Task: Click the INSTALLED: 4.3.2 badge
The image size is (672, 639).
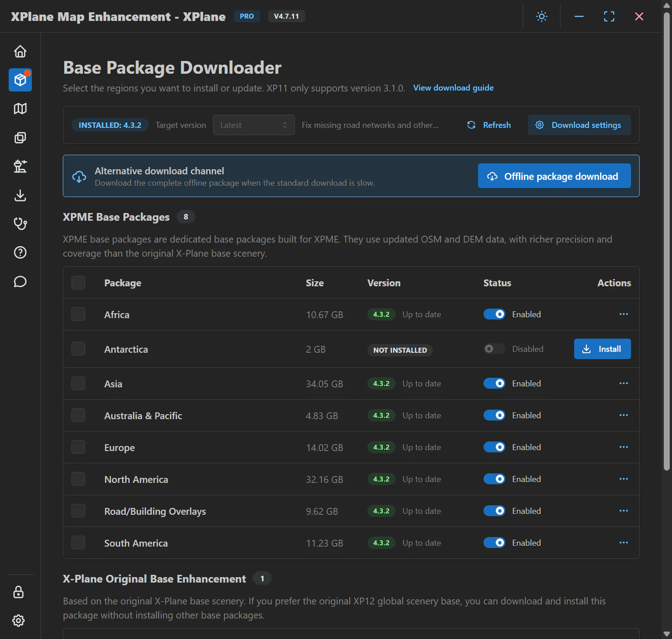Action: 110,125
